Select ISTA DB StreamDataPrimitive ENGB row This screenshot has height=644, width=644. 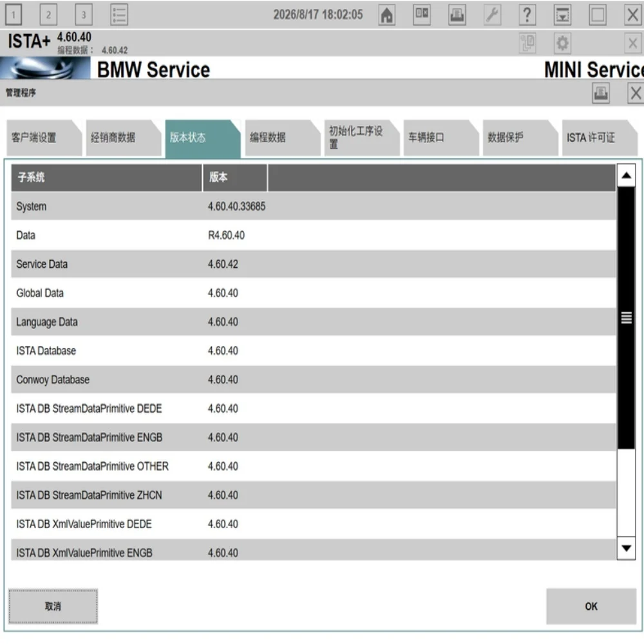point(314,437)
